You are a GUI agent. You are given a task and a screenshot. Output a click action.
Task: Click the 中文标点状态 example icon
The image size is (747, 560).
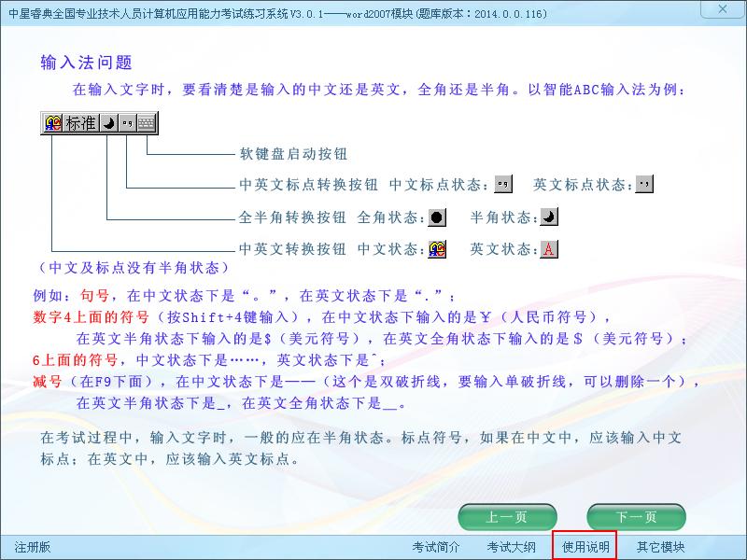click(503, 185)
